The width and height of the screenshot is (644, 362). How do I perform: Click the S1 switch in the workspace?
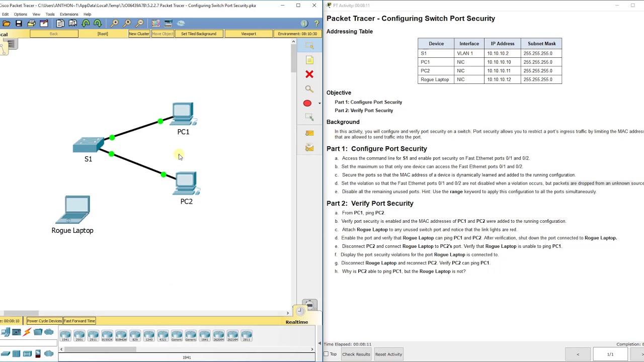(88, 145)
